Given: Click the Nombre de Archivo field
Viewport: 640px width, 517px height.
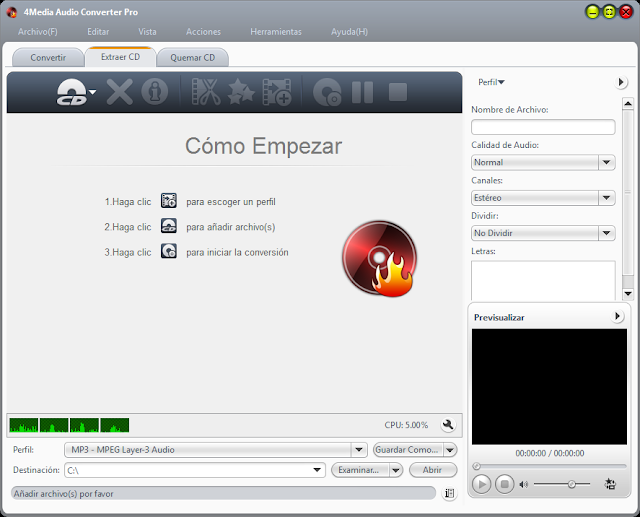Looking at the screenshot, I should click(x=543, y=127).
